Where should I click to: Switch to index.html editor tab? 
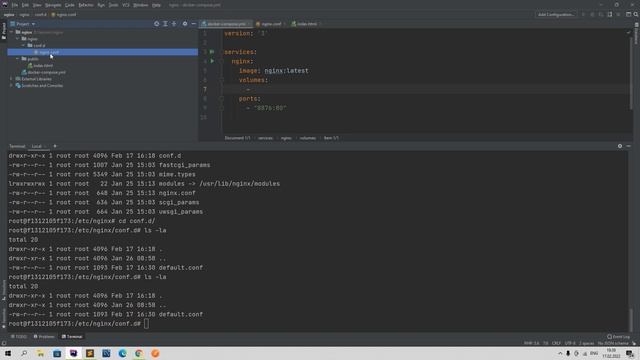(307, 24)
